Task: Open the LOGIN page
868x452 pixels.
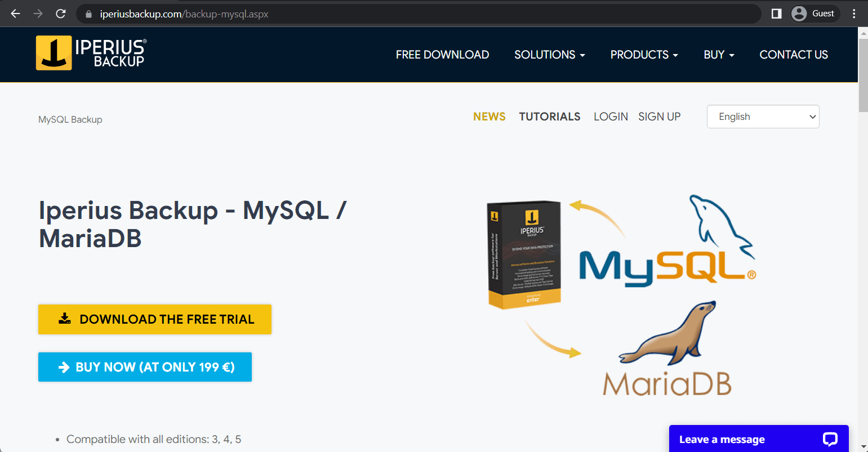Action: 611,117
